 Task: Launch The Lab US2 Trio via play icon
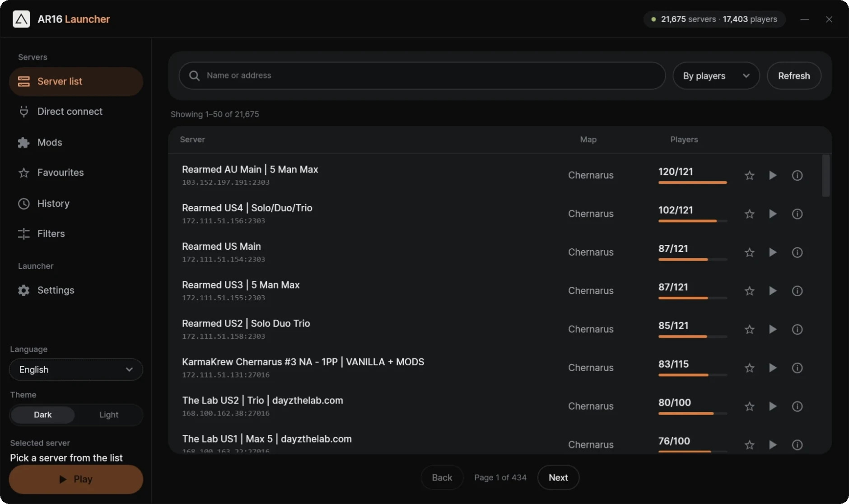773,406
